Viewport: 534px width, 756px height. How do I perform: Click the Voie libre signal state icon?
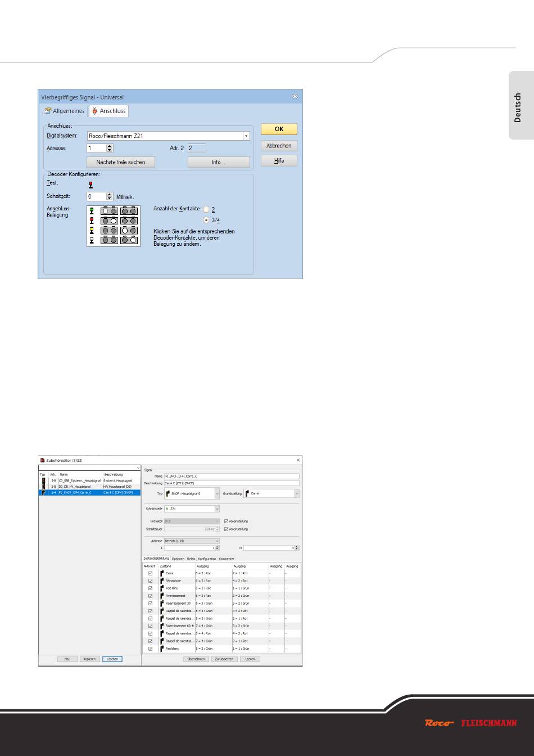tap(162, 588)
